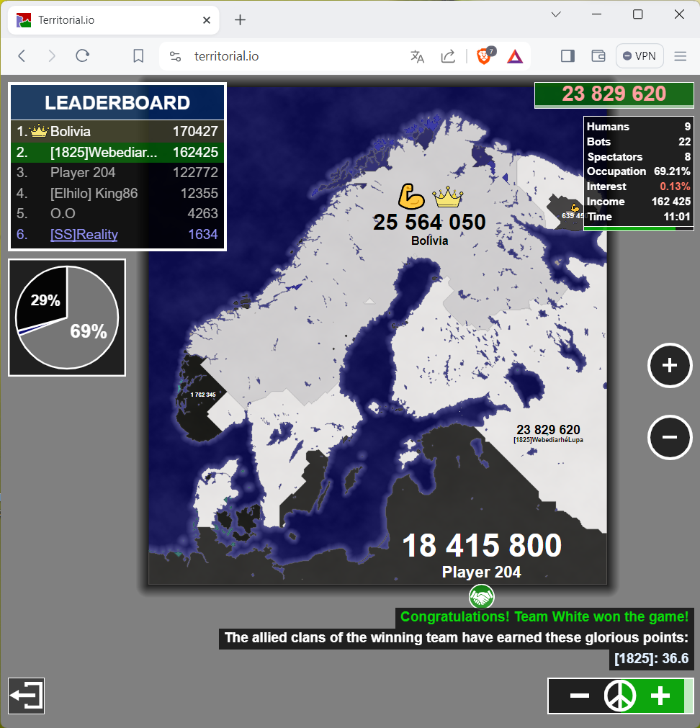Open a new browser tab
The image size is (700, 728).
tap(241, 20)
